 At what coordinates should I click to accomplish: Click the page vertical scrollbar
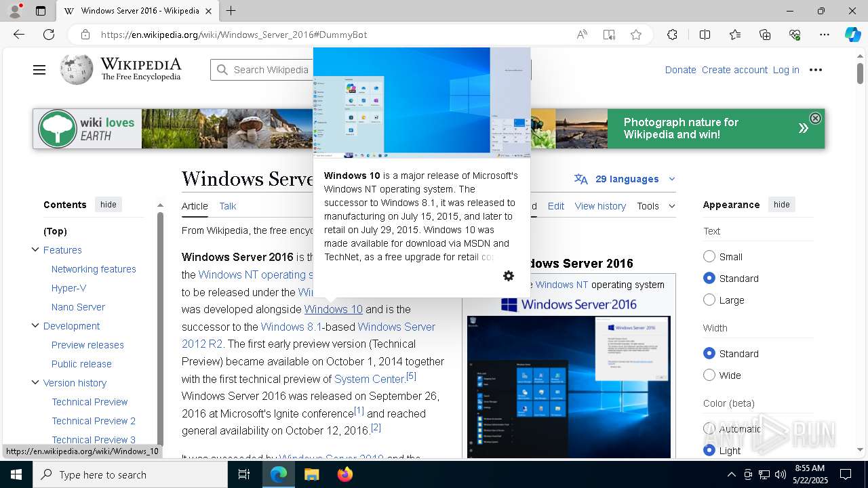[x=860, y=73]
